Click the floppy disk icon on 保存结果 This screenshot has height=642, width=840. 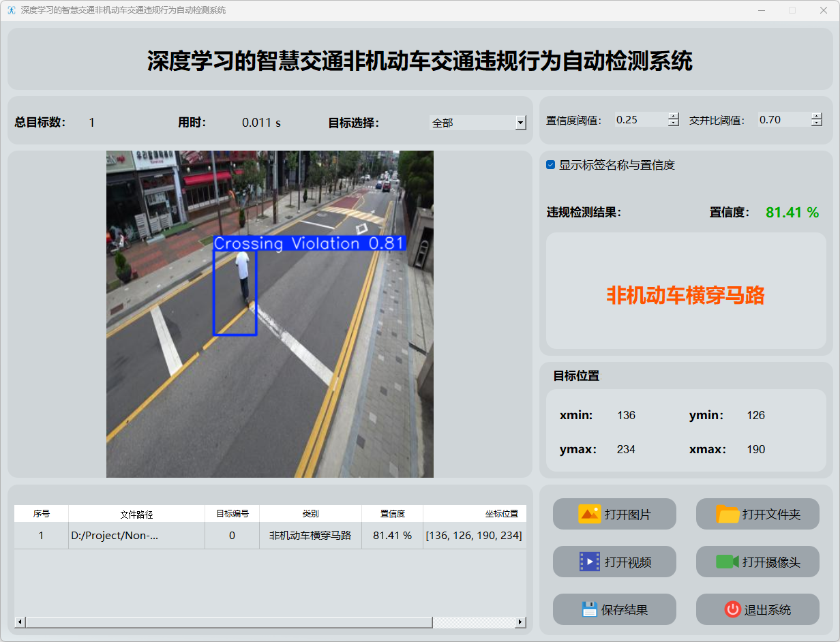click(589, 609)
